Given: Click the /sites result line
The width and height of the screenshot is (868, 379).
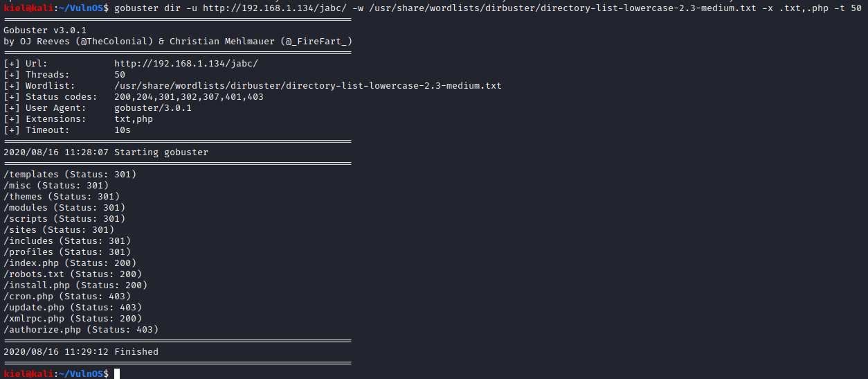Looking at the screenshot, I should pos(59,230).
